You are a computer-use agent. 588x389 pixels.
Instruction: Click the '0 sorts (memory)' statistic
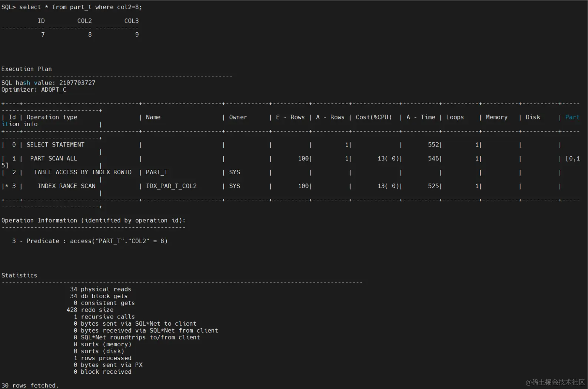point(102,344)
